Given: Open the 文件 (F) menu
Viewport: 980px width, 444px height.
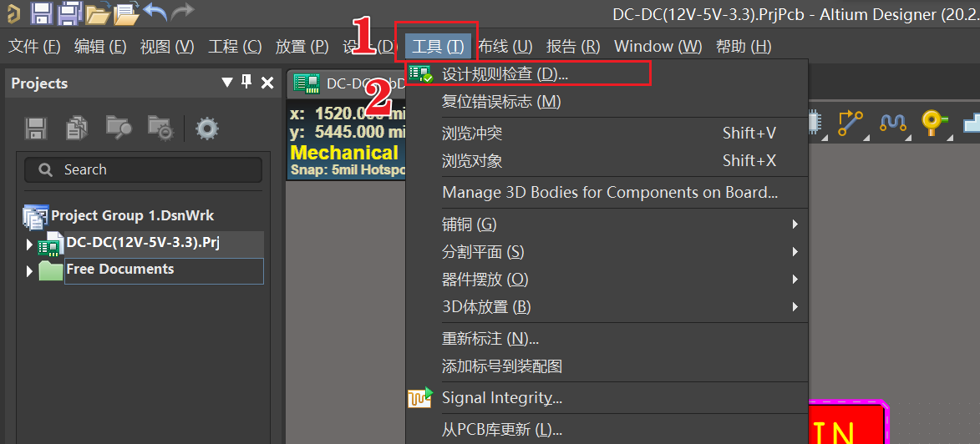Looking at the screenshot, I should [34, 46].
